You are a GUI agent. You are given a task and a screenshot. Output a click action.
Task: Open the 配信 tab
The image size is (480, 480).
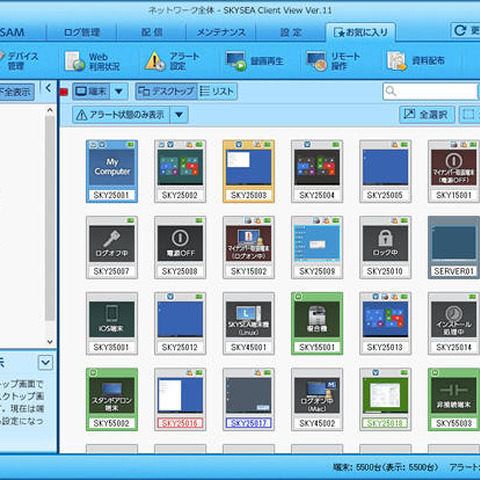152,32
